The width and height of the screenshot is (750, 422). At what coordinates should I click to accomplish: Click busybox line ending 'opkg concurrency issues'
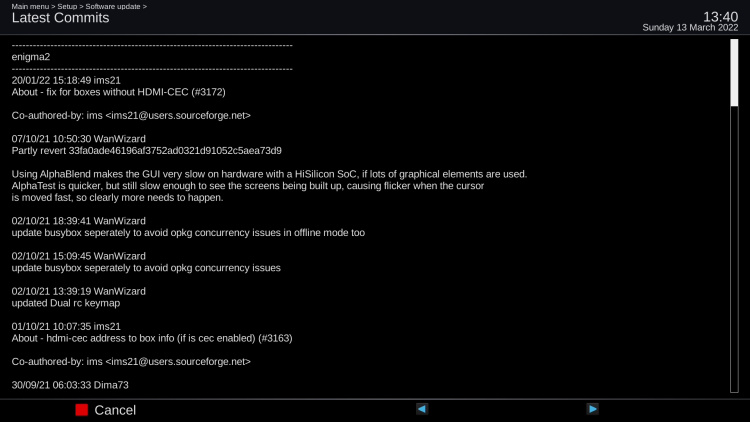pos(146,268)
